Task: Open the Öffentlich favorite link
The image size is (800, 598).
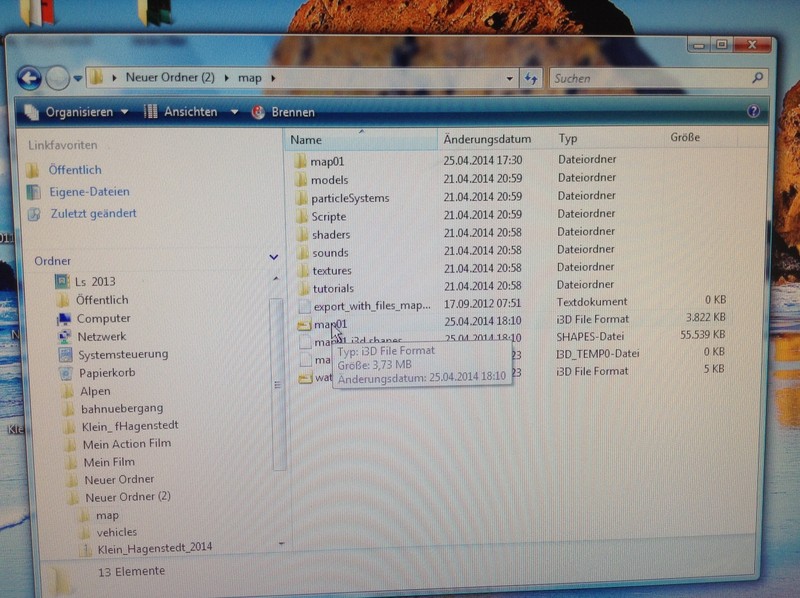Action: coord(75,170)
